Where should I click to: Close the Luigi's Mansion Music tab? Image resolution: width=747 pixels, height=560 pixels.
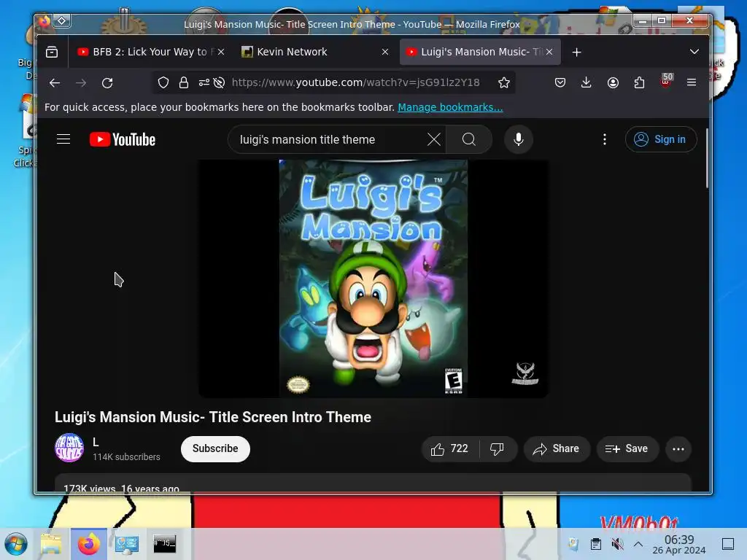pyautogui.click(x=549, y=52)
